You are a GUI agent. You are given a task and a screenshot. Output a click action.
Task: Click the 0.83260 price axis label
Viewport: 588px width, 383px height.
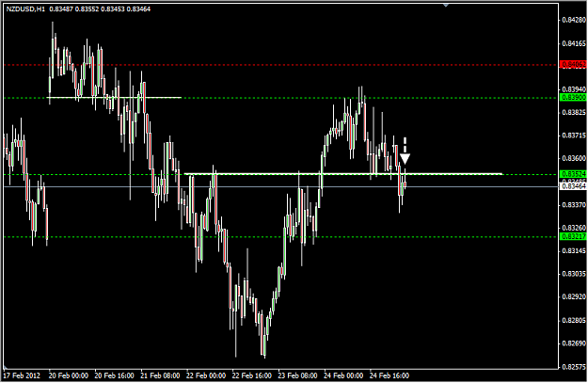pyautogui.click(x=574, y=228)
